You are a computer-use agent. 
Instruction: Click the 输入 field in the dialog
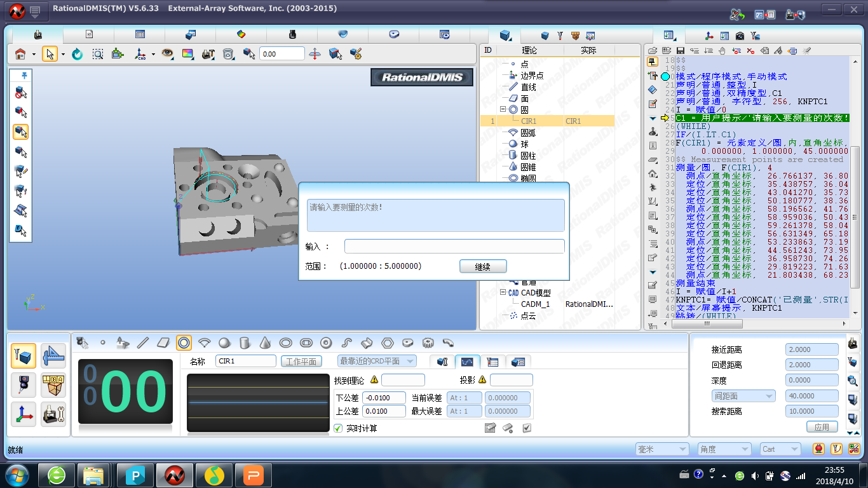pyautogui.click(x=454, y=247)
